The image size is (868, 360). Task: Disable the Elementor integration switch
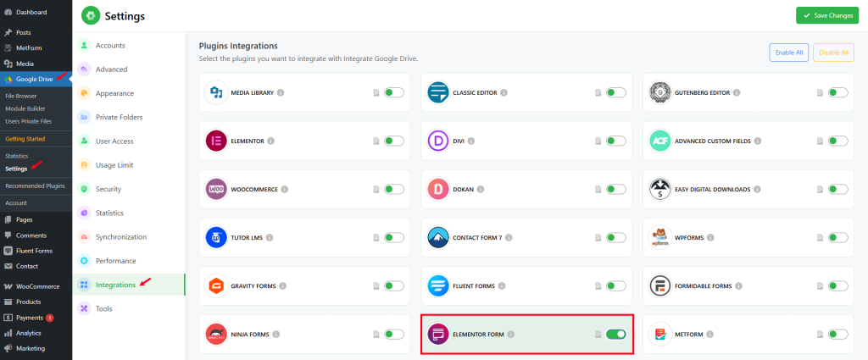point(394,141)
